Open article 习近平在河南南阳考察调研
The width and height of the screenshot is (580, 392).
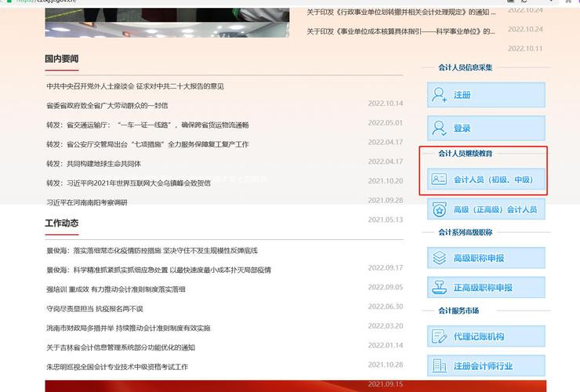86,202
